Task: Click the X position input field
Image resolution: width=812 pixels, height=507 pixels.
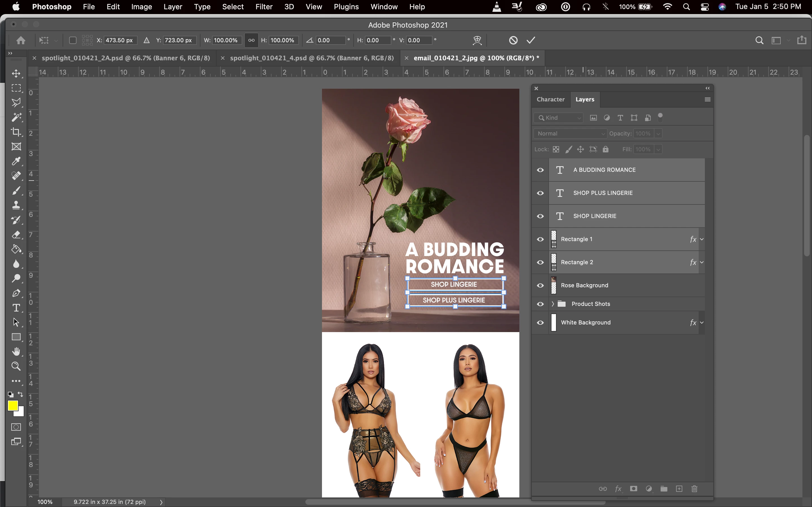Action: pos(120,40)
